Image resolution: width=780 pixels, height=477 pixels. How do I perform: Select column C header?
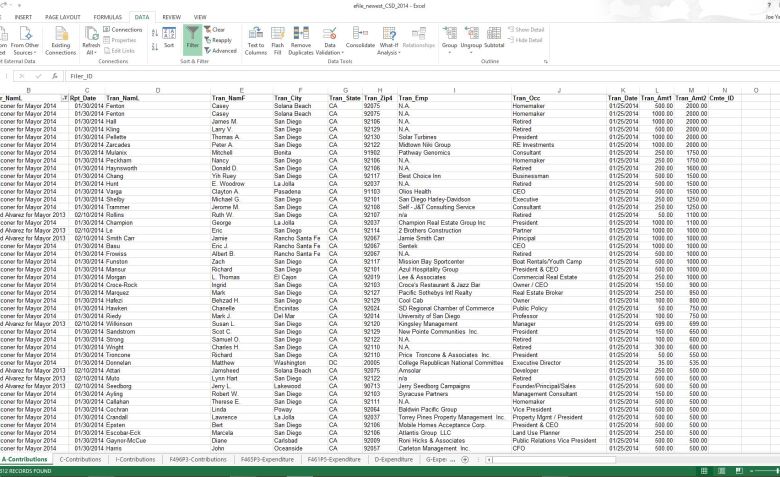(x=87, y=91)
